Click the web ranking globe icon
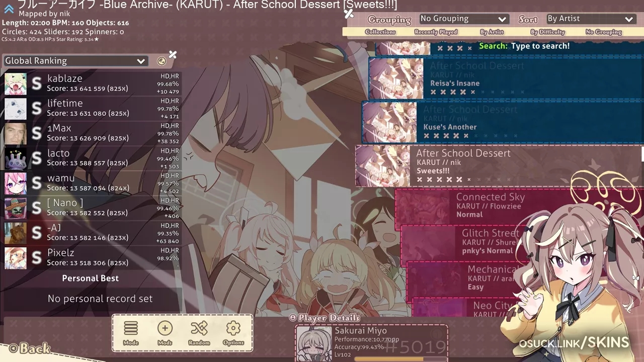The height and width of the screenshot is (362, 644). 162,61
